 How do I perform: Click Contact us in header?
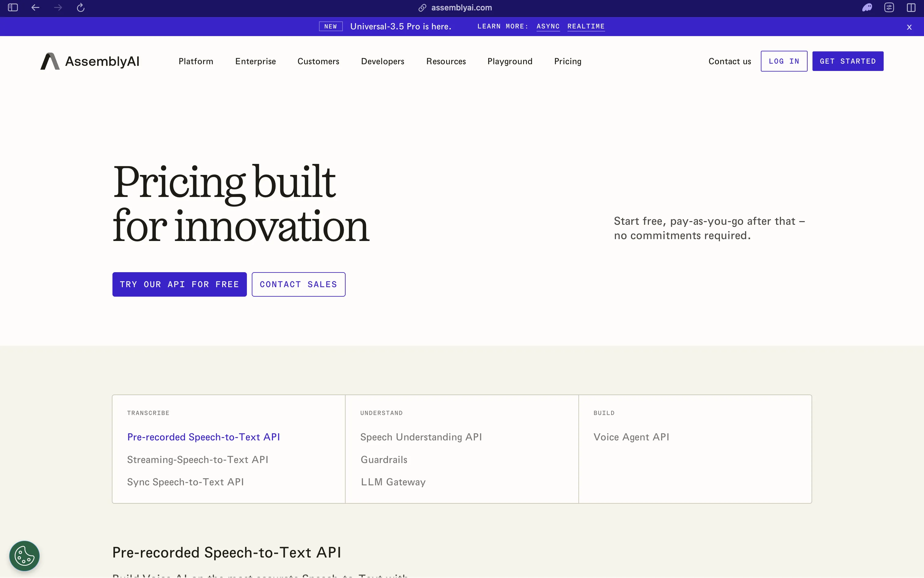(x=730, y=61)
